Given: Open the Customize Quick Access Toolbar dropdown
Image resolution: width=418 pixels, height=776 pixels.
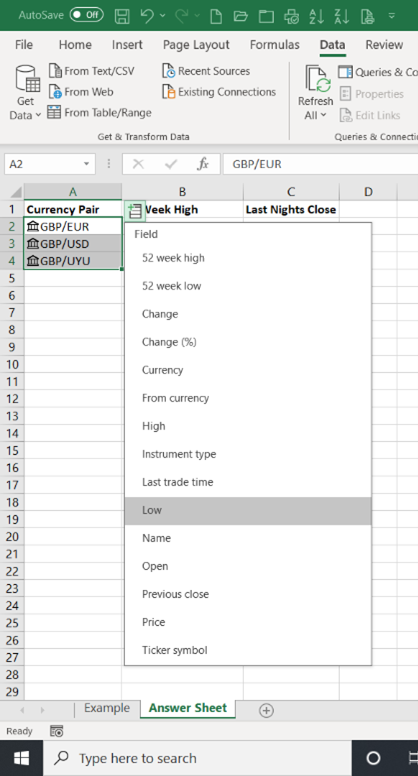Looking at the screenshot, I should [x=392, y=16].
